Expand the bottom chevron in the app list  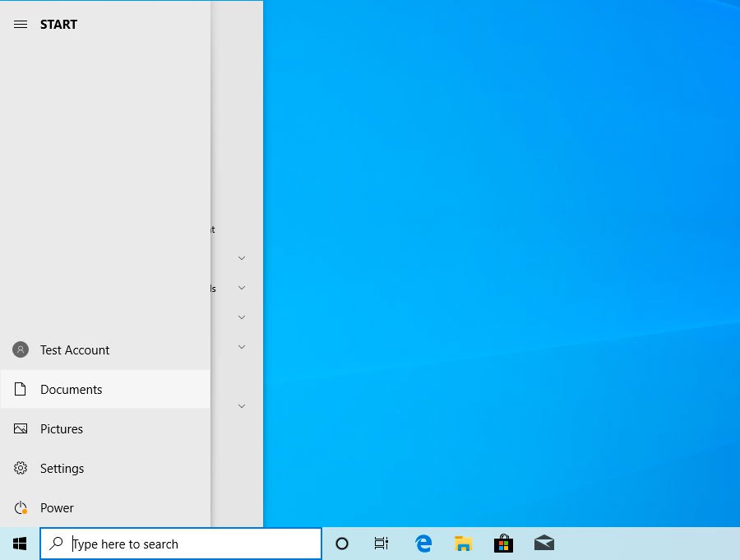241,405
